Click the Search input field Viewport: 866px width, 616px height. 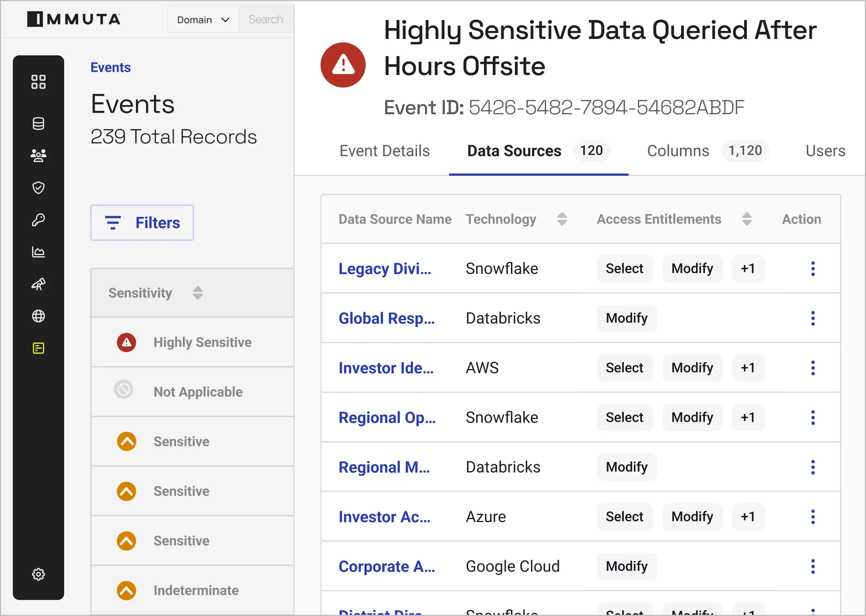pos(266,20)
